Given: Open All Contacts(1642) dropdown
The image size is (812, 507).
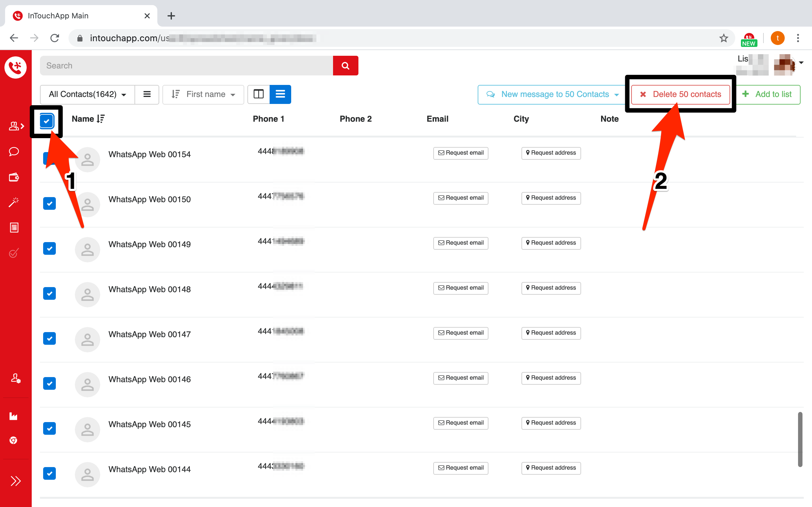Looking at the screenshot, I should (87, 94).
